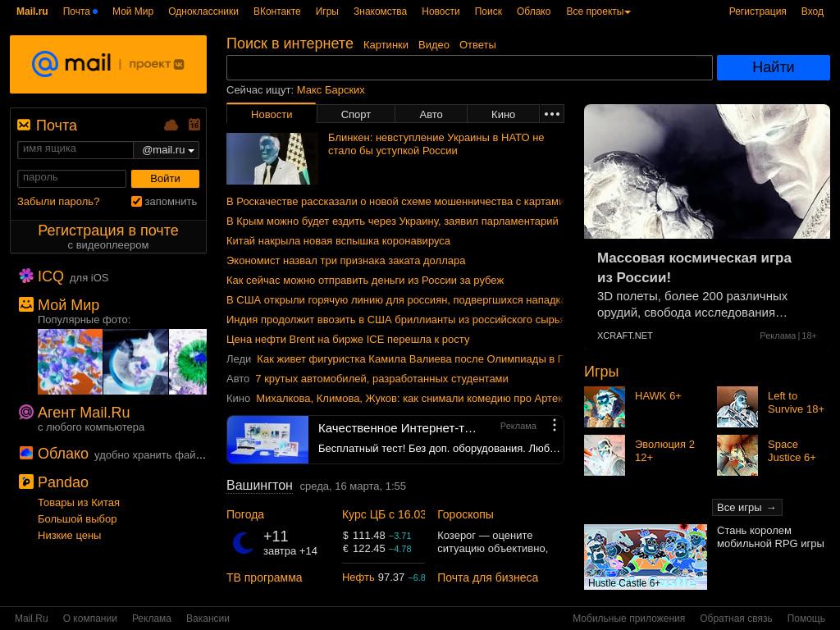Open ВКонтакте in top menu
840x630 pixels.
tap(277, 11)
